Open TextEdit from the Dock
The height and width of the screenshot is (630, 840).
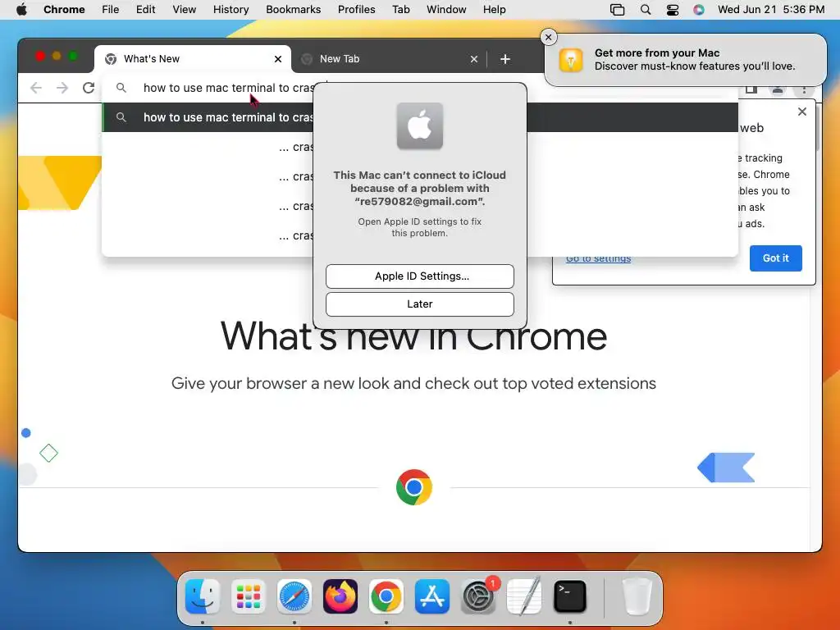pos(524,596)
